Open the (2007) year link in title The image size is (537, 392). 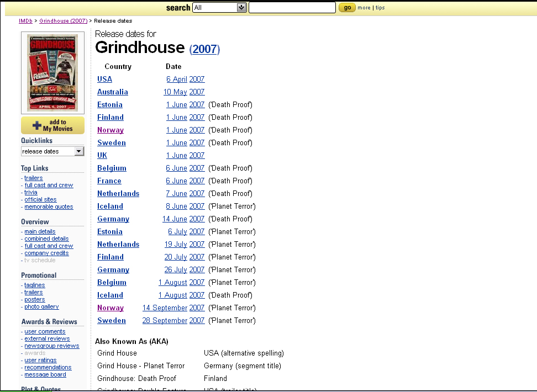pyautogui.click(x=205, y=49)
